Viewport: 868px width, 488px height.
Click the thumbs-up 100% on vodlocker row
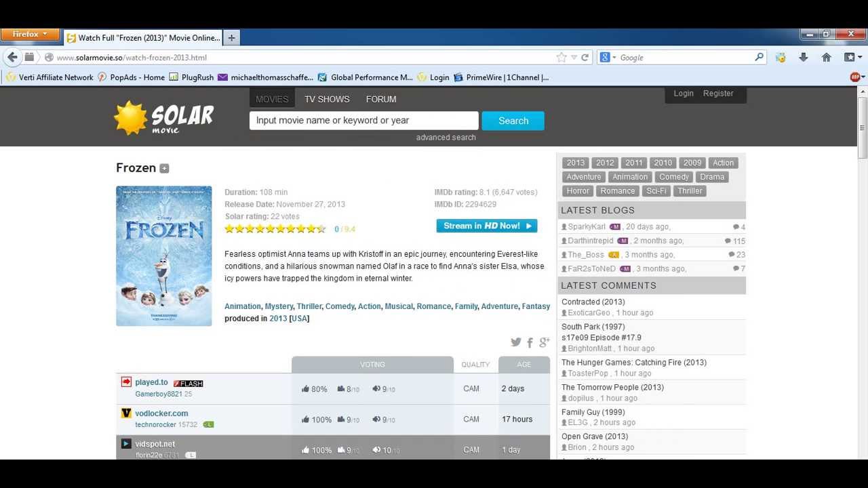tap(317, 420)
